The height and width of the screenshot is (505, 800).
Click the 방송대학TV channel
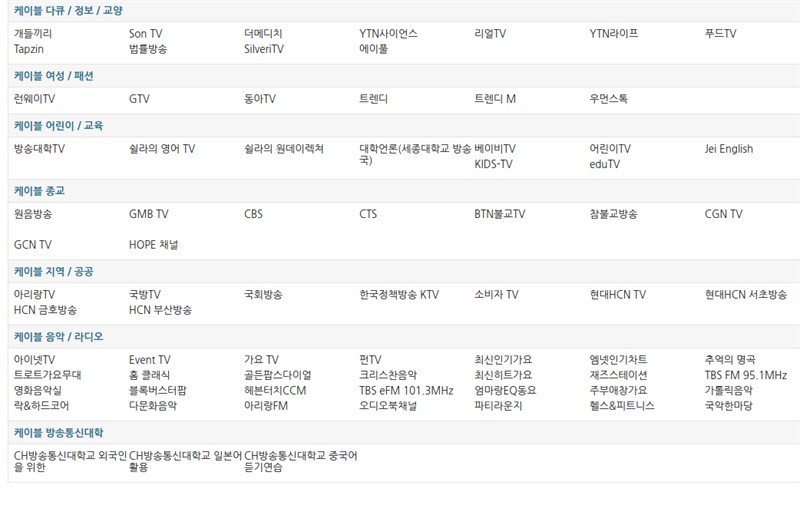(x=39, y=149)
